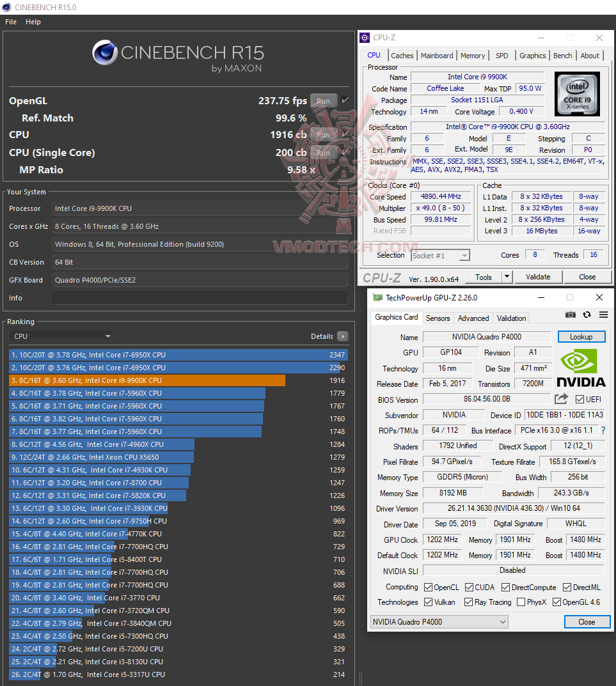Toggle the Ray Tracing checkbox
The image size is (616, 686).
click(x=468, y=602)
